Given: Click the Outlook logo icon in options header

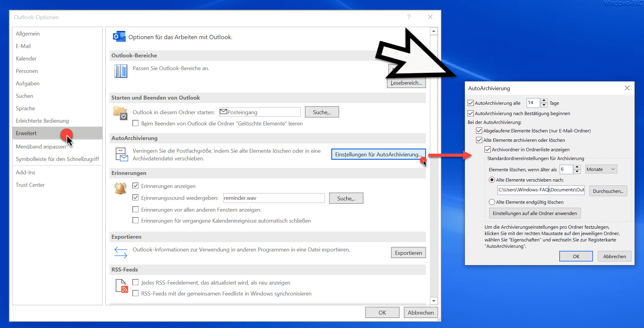Looking at the screenshot, I should pyautogui.click(x=119, y=37).
